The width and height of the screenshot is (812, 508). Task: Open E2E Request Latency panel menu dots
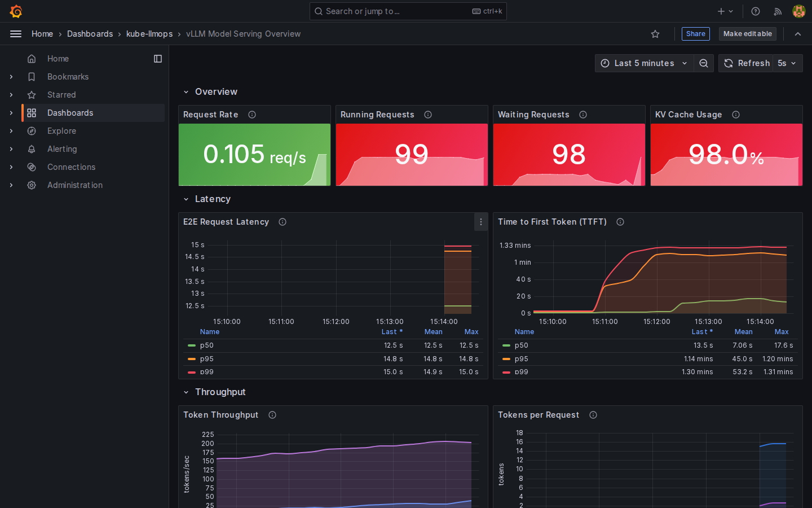(x=481, y=222)
